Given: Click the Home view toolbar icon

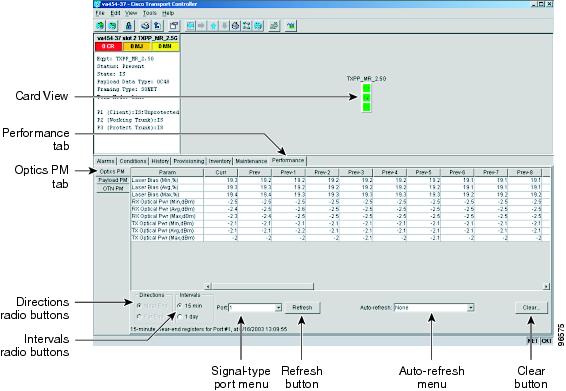Looking at the screenshot, I should click(x=235, y=26).
